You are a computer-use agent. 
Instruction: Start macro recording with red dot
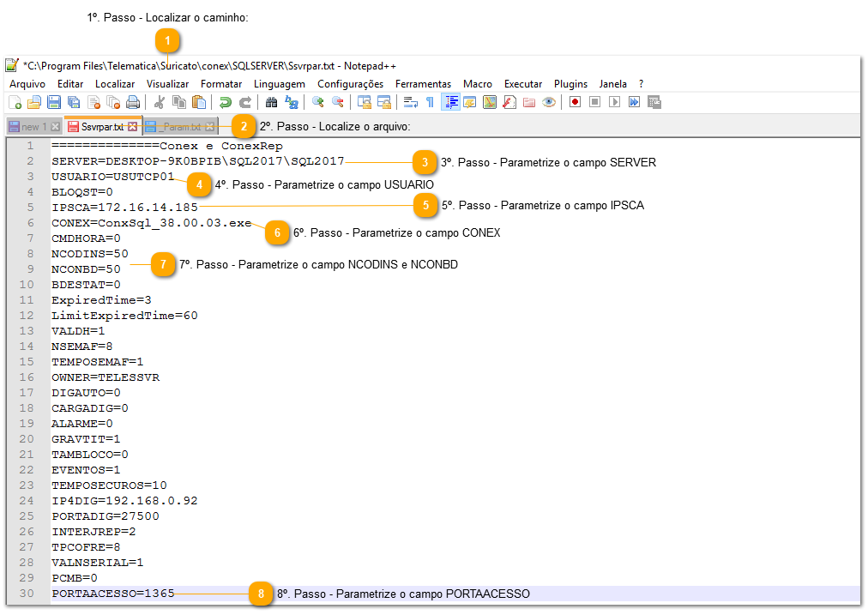[x=576, y=102]
